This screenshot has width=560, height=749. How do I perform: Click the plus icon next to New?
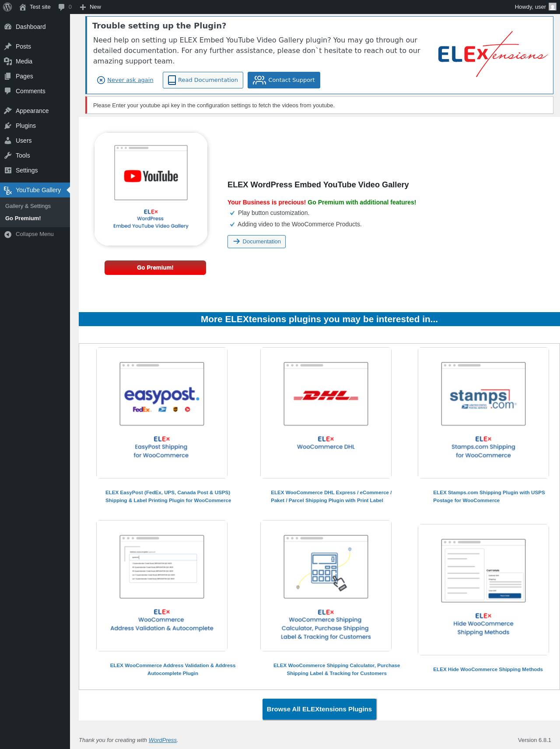click(83, 7)
